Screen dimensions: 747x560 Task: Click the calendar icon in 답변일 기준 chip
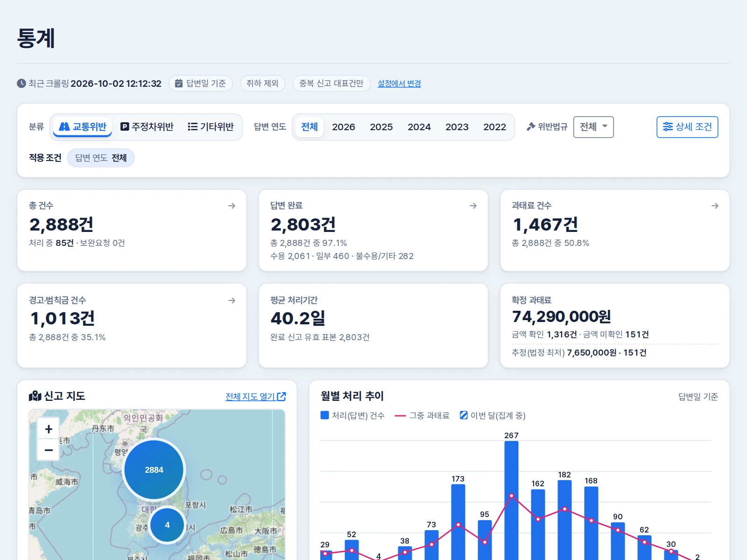[179, 84]
